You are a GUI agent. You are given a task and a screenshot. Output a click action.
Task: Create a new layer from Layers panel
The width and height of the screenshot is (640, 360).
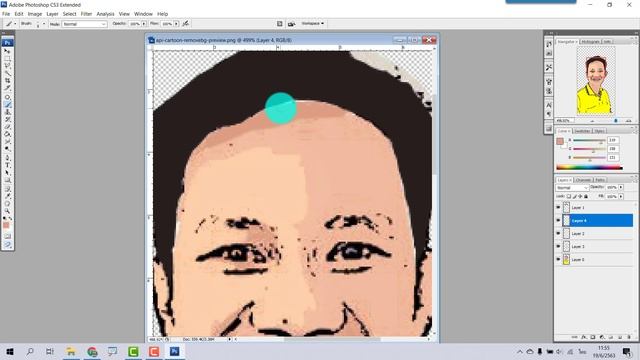[620, 337]
